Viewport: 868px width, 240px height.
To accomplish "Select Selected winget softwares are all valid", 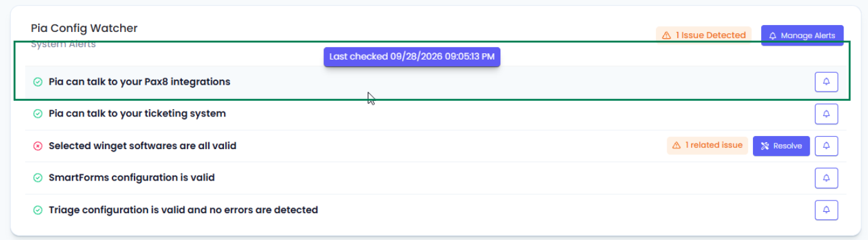I will [x=143, y=146].
